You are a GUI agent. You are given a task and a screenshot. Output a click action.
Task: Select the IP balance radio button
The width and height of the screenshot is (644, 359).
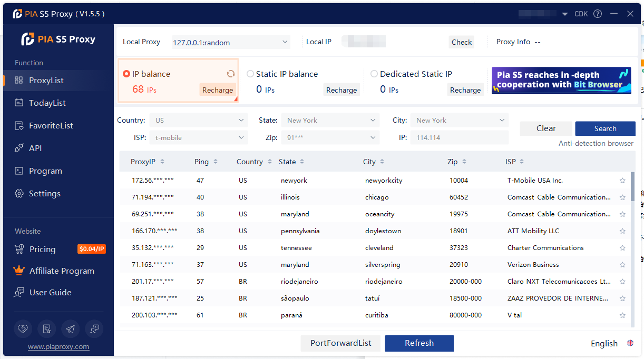[x=126, y=74]
